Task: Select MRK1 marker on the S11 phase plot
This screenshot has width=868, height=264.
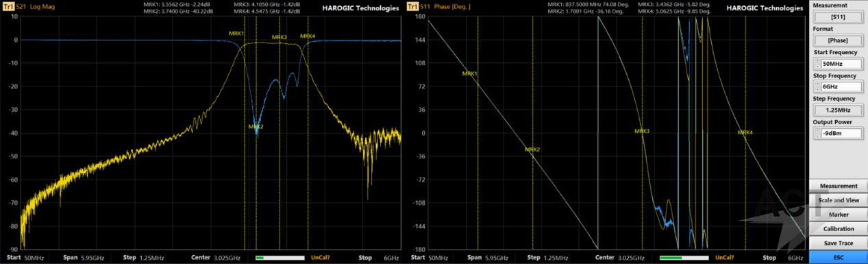Action: pos(470,73)
